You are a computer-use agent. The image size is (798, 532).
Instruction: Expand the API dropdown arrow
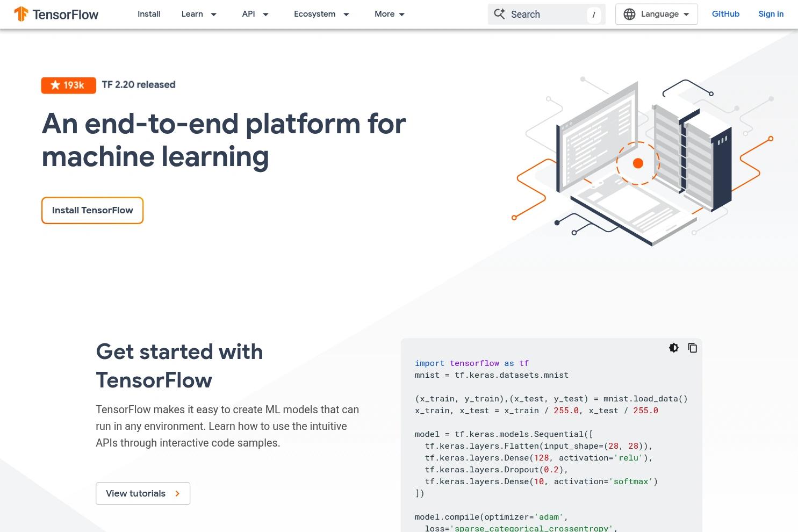pyautogui.click(x=265, y=15)
